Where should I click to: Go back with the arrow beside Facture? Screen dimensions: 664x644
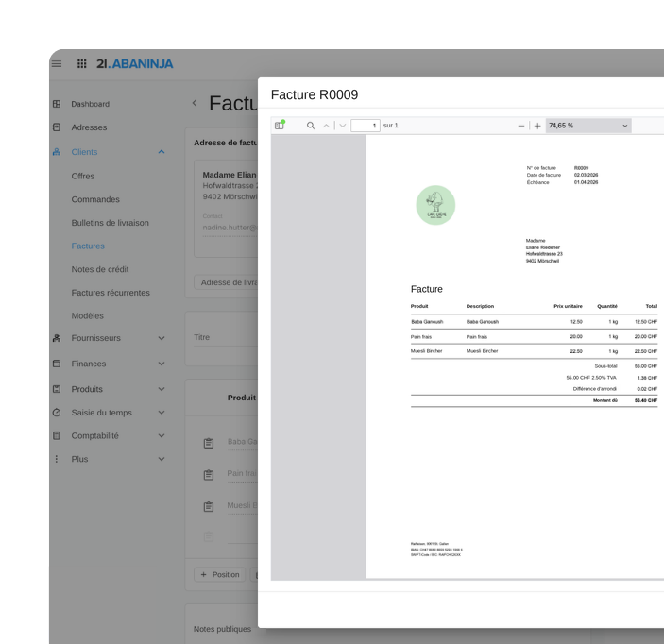coord(195,103)
